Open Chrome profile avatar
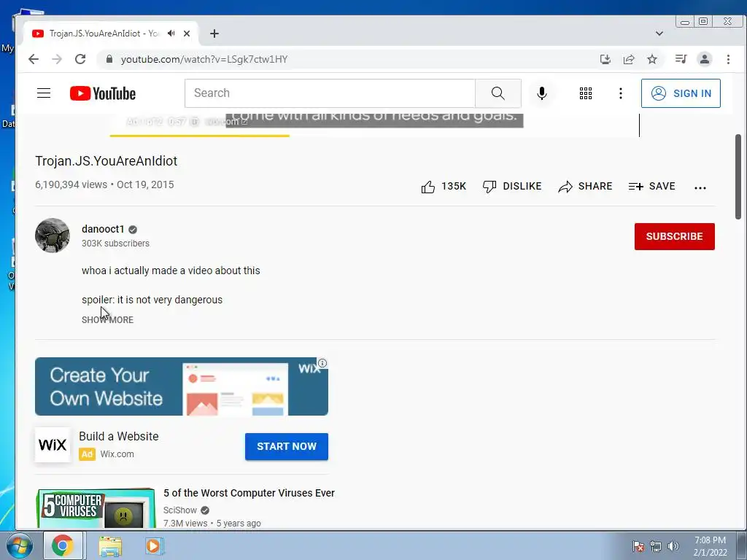This screenshot has height=560, width=747. 704,59
